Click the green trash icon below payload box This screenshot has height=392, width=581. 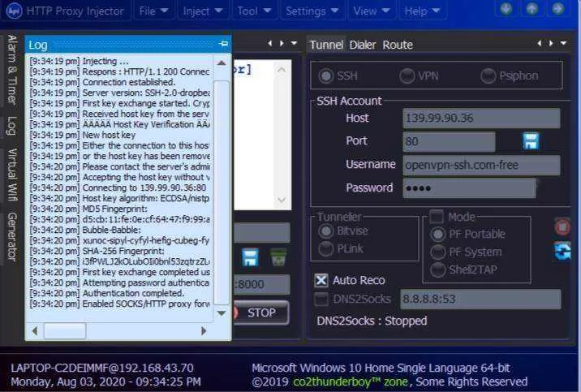278,257
